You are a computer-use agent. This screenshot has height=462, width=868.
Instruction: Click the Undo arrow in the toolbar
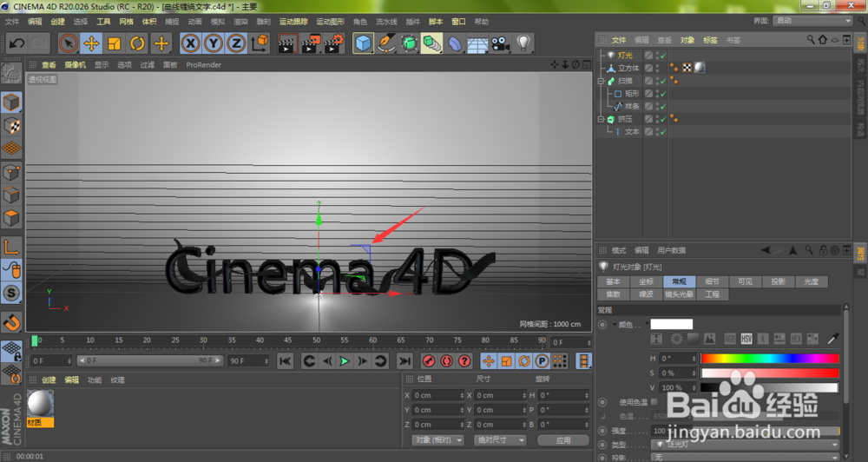click(16, 43)
